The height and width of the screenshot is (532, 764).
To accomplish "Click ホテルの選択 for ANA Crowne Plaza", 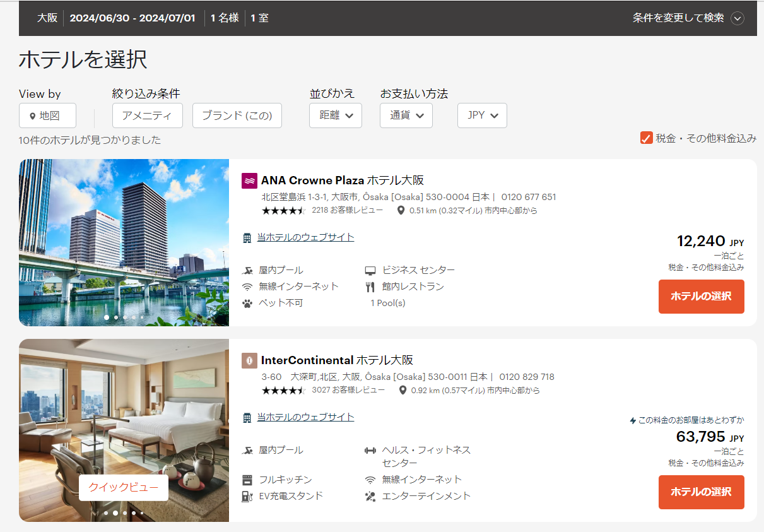I will click(702, 297).
